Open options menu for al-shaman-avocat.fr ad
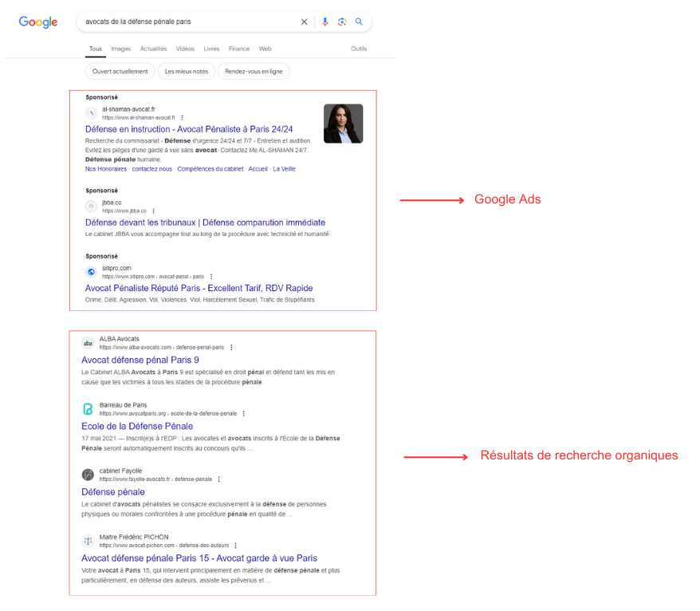The image size is (700, 611). click(182, 117)
